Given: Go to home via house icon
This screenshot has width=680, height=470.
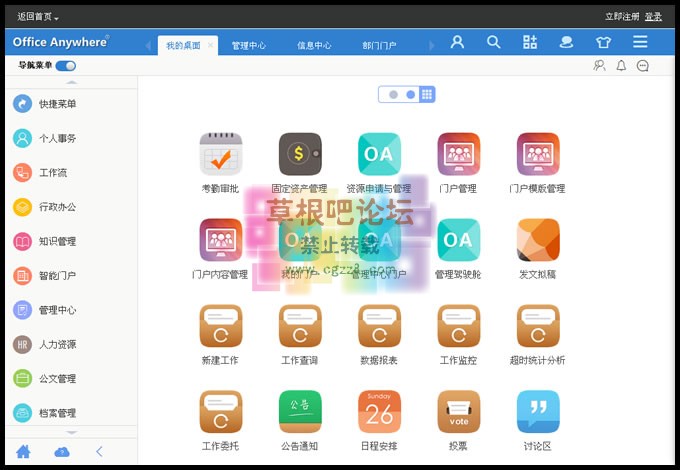Looking at the screenshot, I should (23, 452).
